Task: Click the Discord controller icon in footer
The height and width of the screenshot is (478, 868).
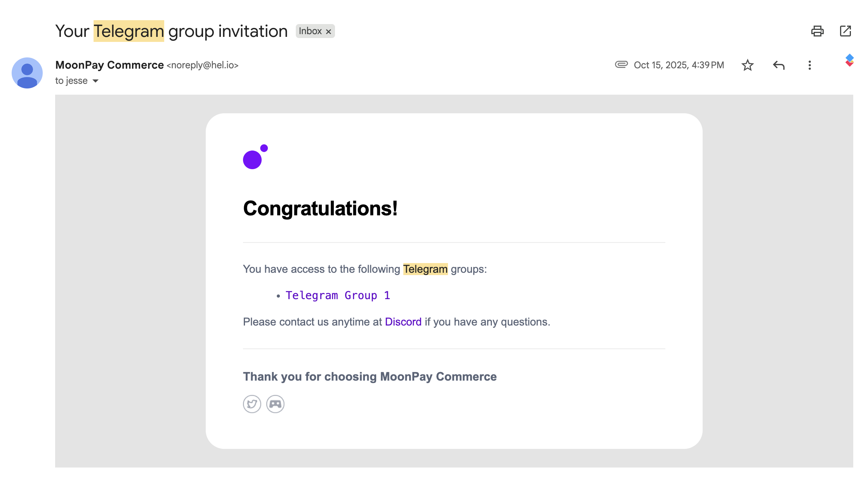Action: [x=275, y=404]
